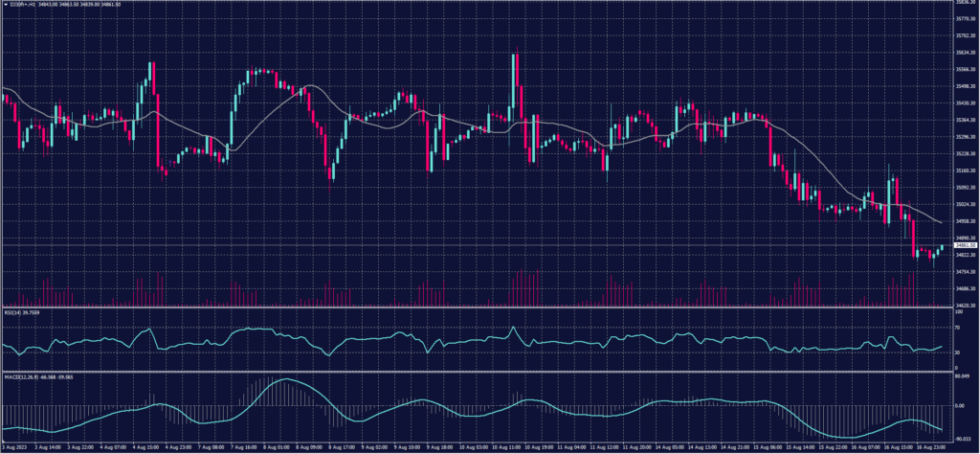
Task: Select the 8 Aug 01:00 time label
Action: click(x=276, y=446)
